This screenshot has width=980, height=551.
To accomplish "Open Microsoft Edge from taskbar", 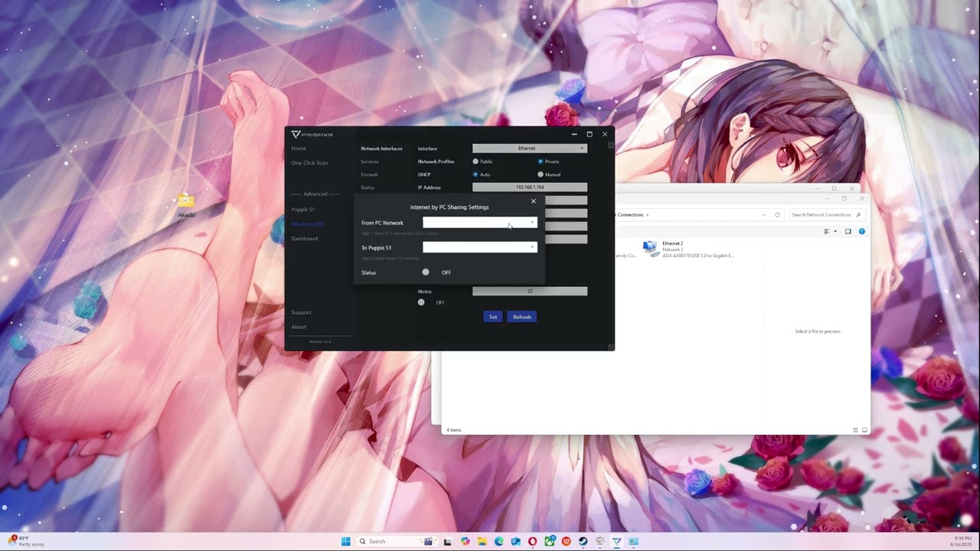I will (498, 541).
